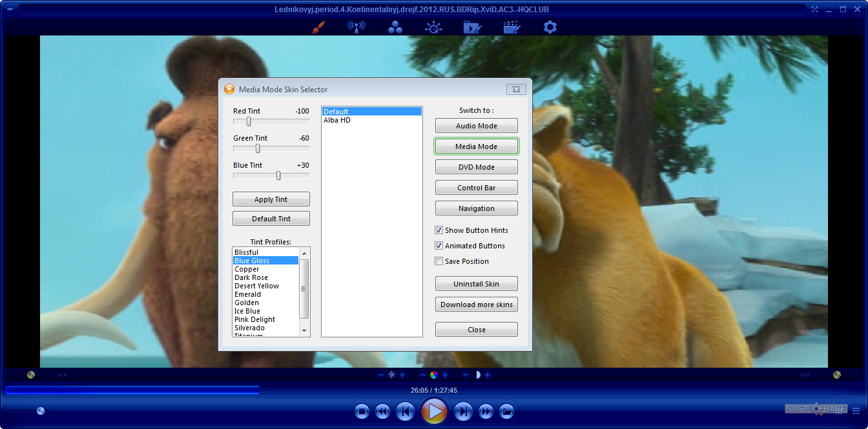Increase brightness with the plus button
Screen dimensions: 868x429
402,375
